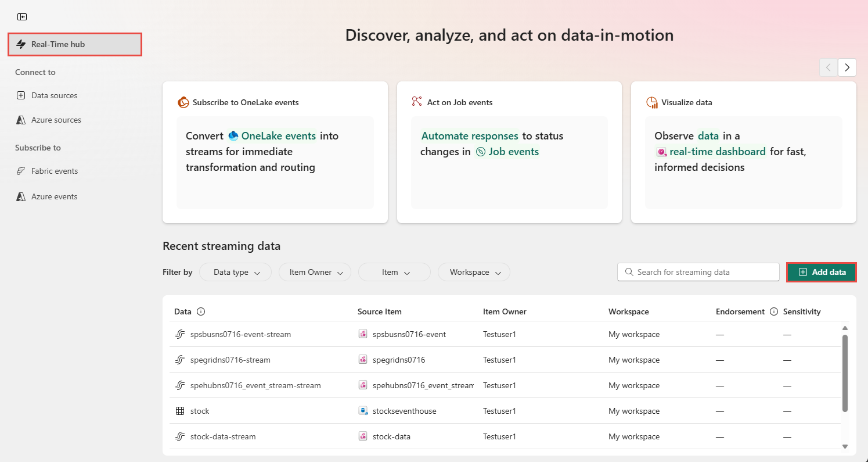
Task: Click the Endorsement column info icon
Action: click(x=773, y=311)
